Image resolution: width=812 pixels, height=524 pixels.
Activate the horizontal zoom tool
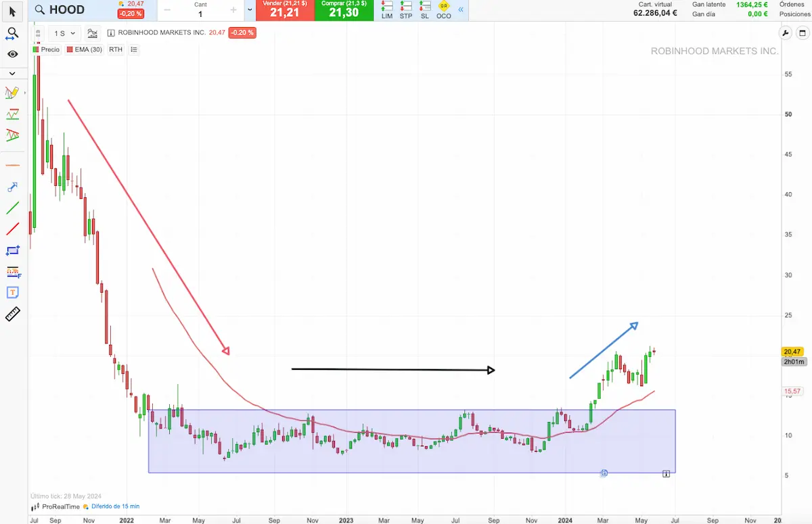[12, 33]
